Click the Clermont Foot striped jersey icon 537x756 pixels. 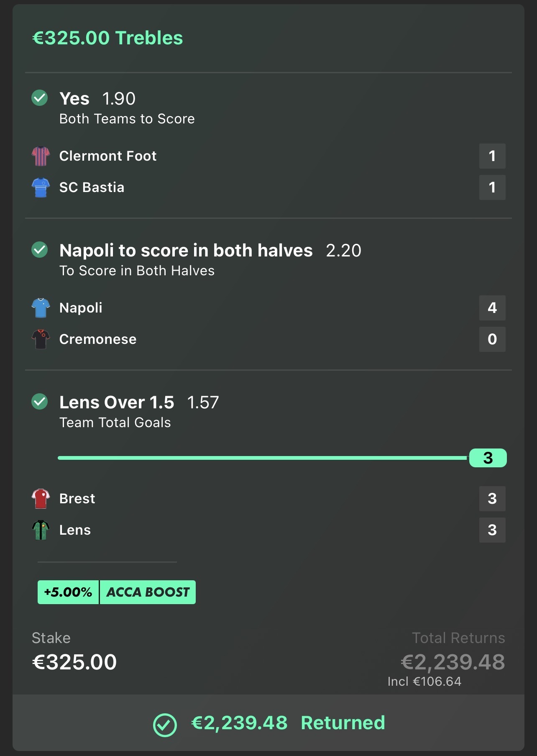point(41,156)
